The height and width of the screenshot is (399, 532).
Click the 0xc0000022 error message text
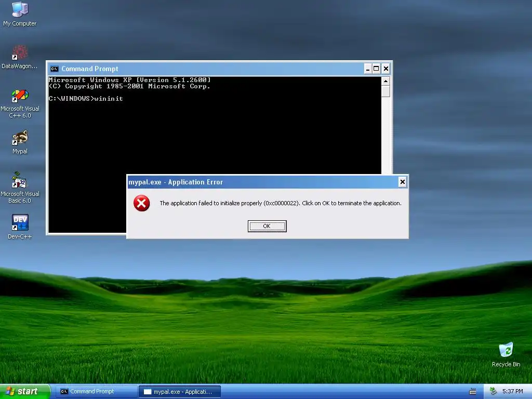tap(280, 203)
